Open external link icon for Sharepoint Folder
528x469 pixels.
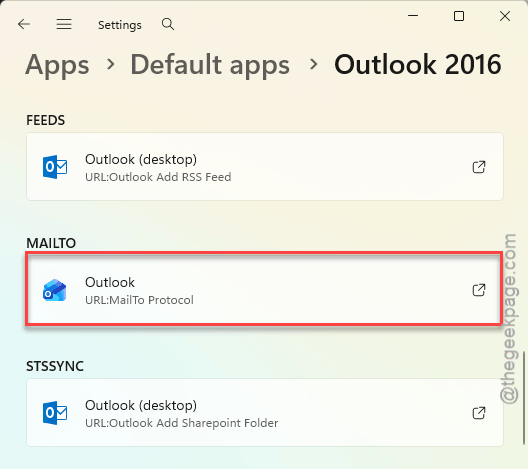pyautogui.click(x=479, y=413)
